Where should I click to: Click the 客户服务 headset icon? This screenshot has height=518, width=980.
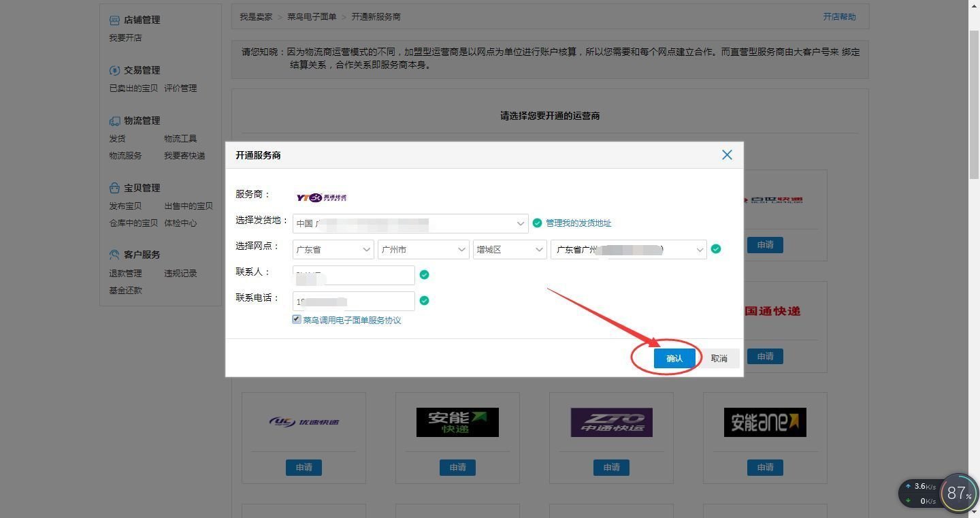[x=114, y=255]
